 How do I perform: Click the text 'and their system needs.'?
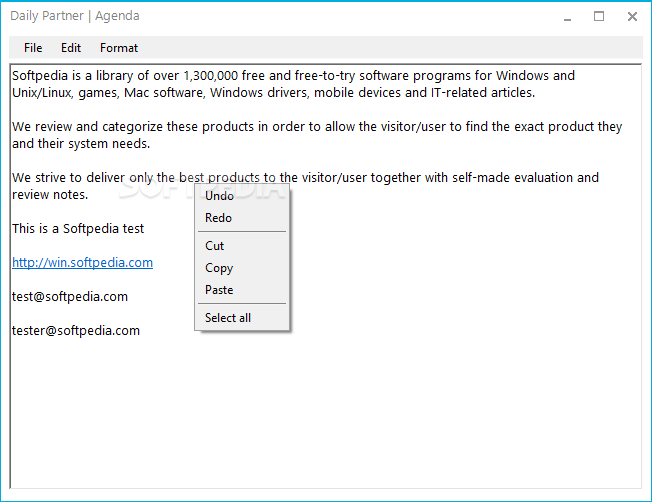[x=81, y=143]
